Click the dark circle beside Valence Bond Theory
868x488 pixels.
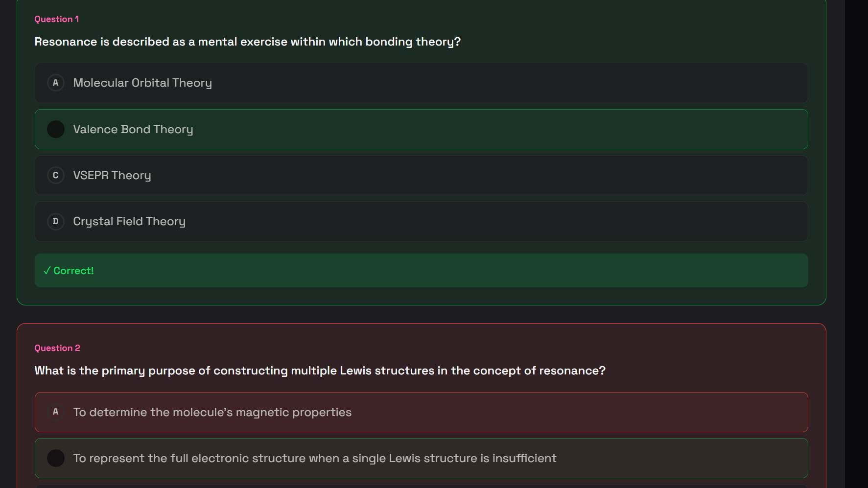pos(55,129)
